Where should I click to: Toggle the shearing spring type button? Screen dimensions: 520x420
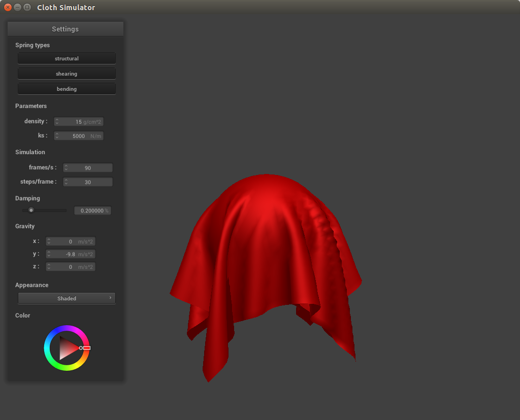[x=67, y=74]
